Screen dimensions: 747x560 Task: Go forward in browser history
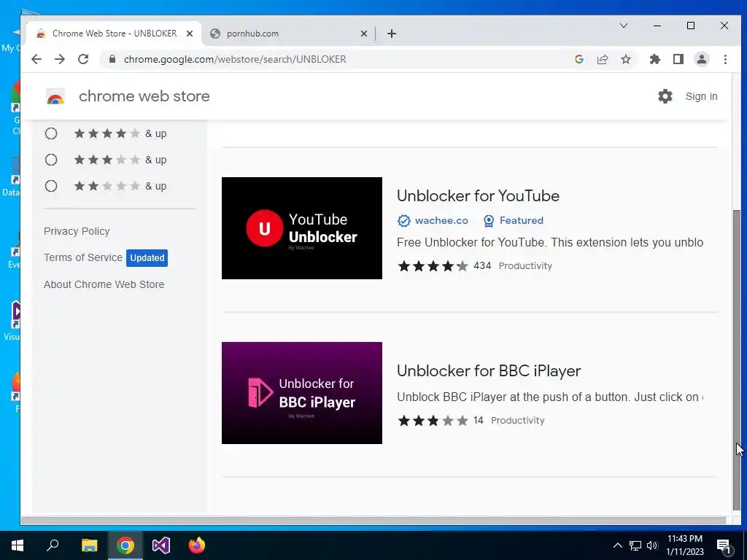click(x=60, y=59)
